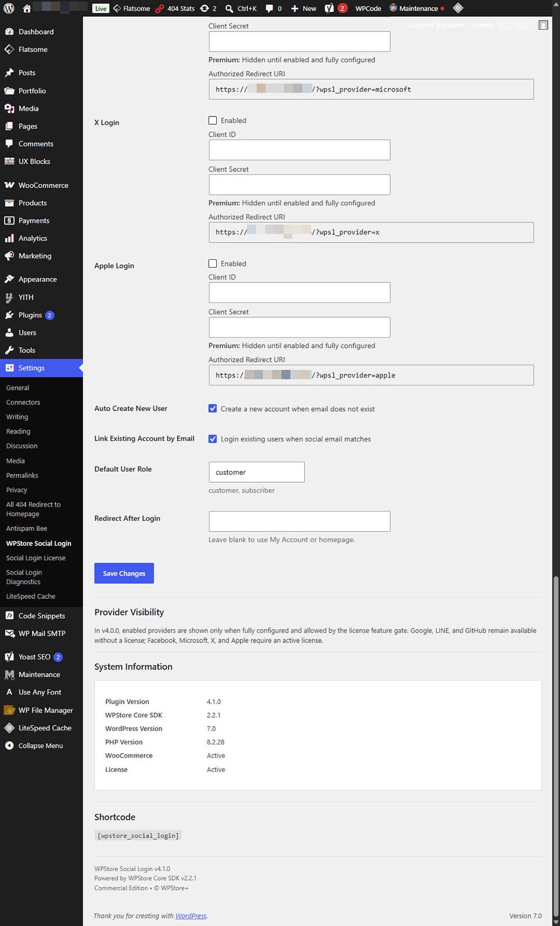
Task: Click the Save Changes button
Action: click(124, 573)
